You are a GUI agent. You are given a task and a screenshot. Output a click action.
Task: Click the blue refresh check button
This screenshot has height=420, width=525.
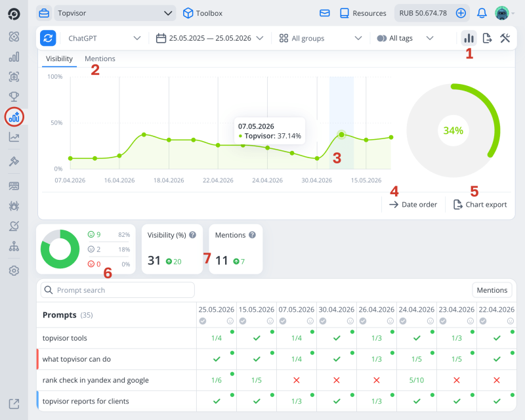(x=48, y=38)
